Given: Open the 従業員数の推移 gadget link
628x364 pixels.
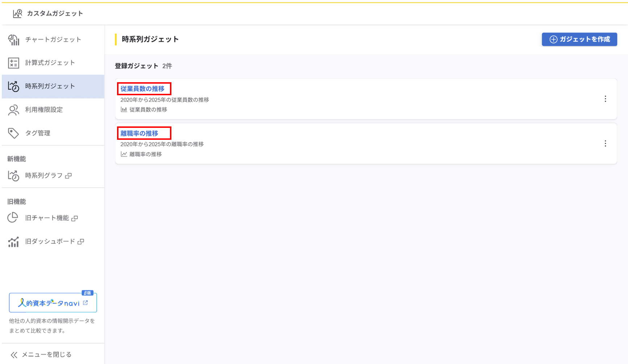Looking at the screenshot, I should coord(142,89).
